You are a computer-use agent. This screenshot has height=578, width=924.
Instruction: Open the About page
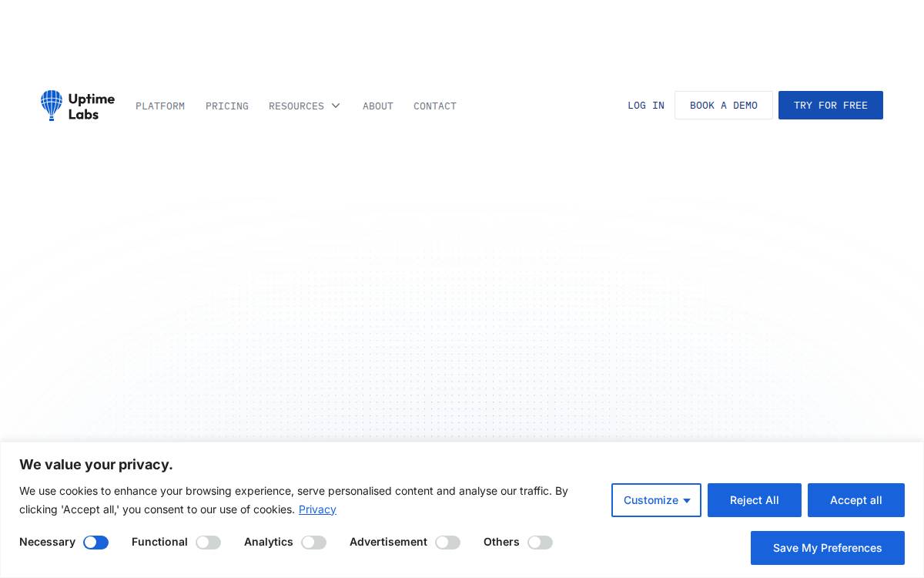pos(378,106)
